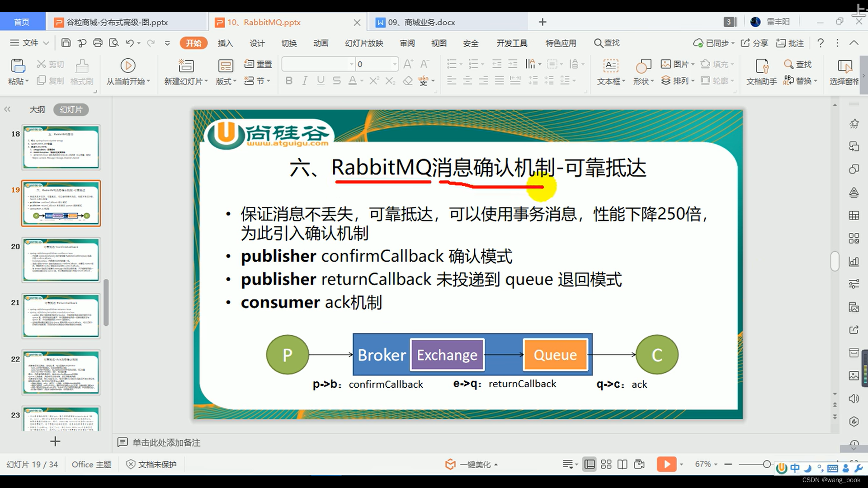Toggle Subscript formatting
The width and height of the screenshot is (868, 488).
[x=390, y=81]
